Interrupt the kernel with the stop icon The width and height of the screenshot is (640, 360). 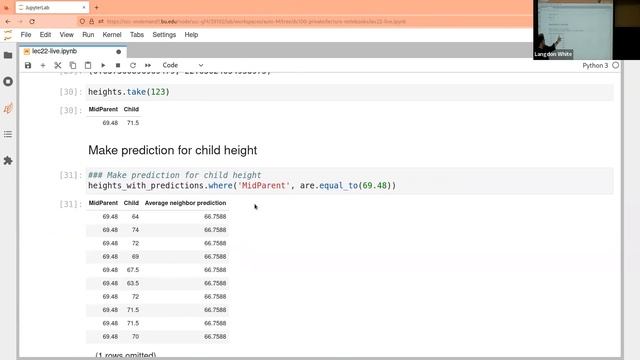[x=118, y=65]
